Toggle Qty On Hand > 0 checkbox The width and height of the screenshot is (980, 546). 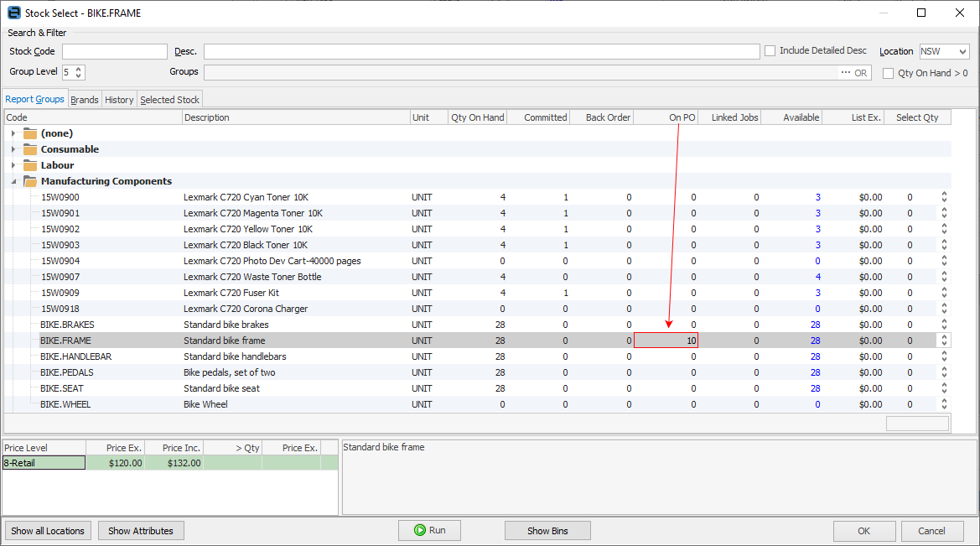click(888, 74)
